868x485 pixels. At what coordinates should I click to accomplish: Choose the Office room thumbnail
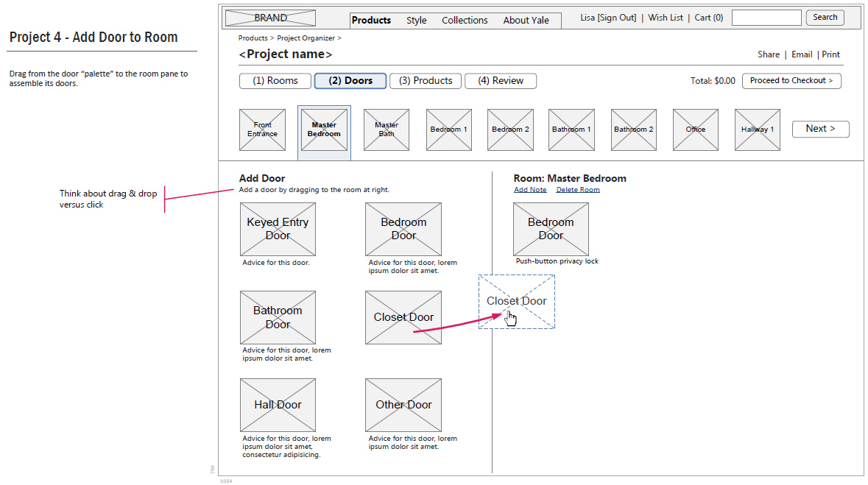point(695,130)
